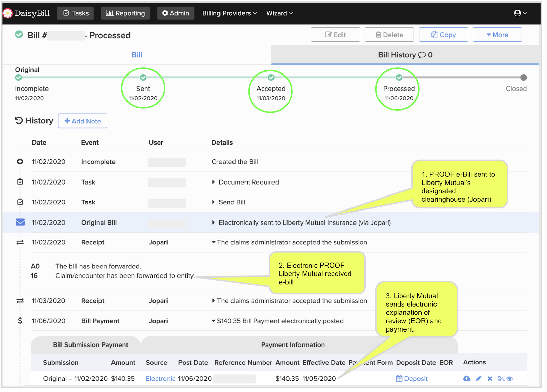Click the DaisyBill logo

pyautogui.click(x=26, y=13)
